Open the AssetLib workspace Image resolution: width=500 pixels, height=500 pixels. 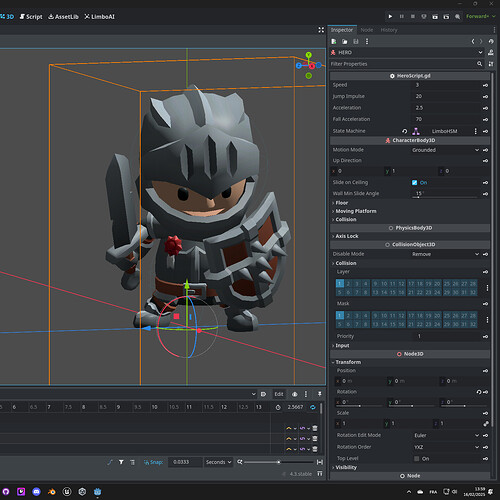[64, 17]
